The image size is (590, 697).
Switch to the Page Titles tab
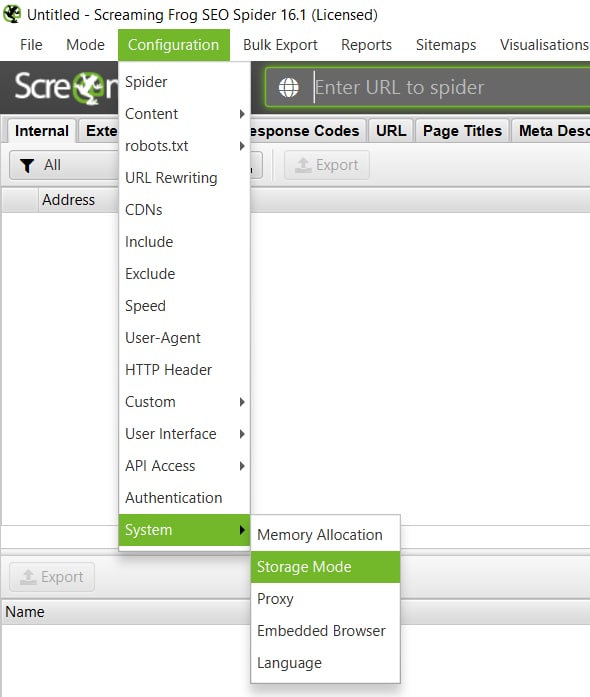point(462,131)
